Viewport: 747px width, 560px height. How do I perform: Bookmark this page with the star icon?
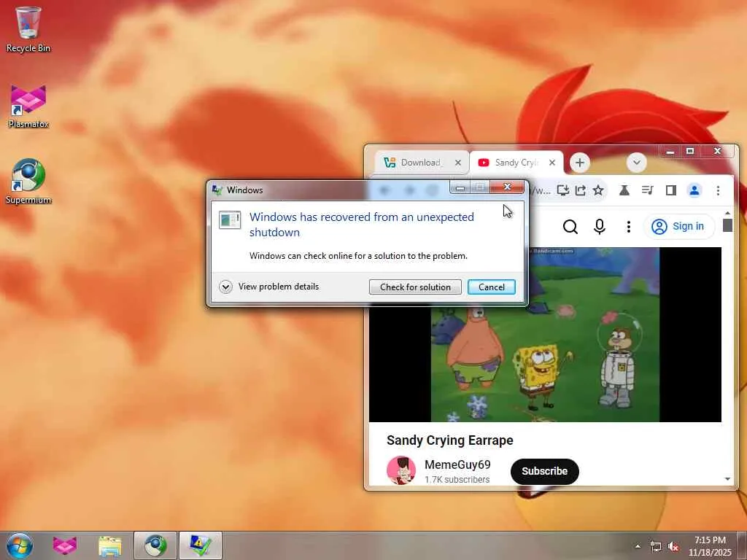pos(598,190)
